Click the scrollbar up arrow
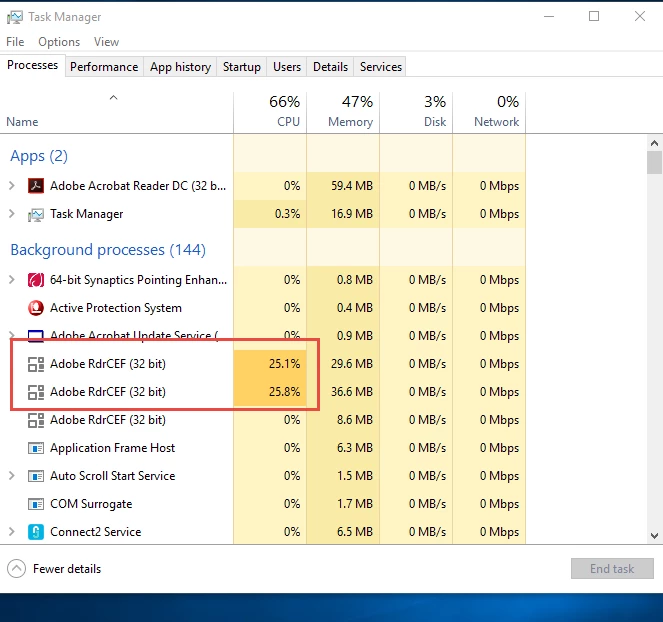The height and width of the screenshot is (622, 663). pyautogui.click(x=654, y=143)
